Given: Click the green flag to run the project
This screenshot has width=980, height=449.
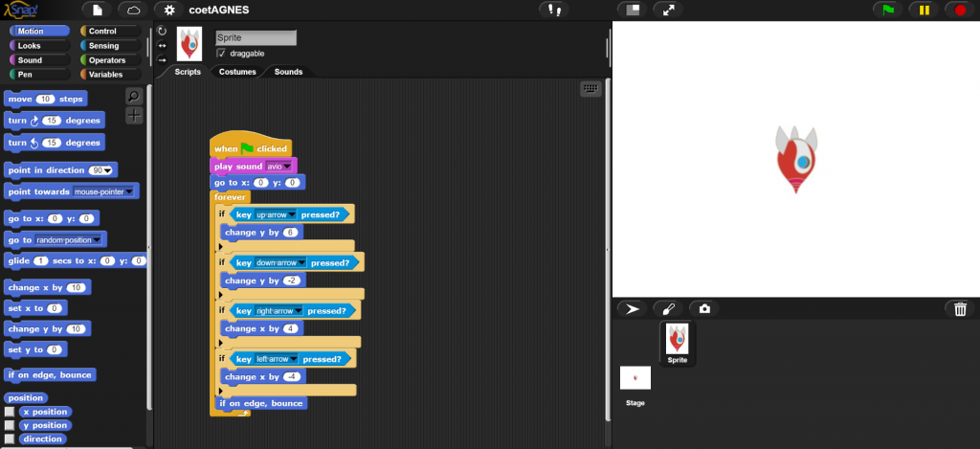Looking at the screenshot, I should tap(888, 10).
